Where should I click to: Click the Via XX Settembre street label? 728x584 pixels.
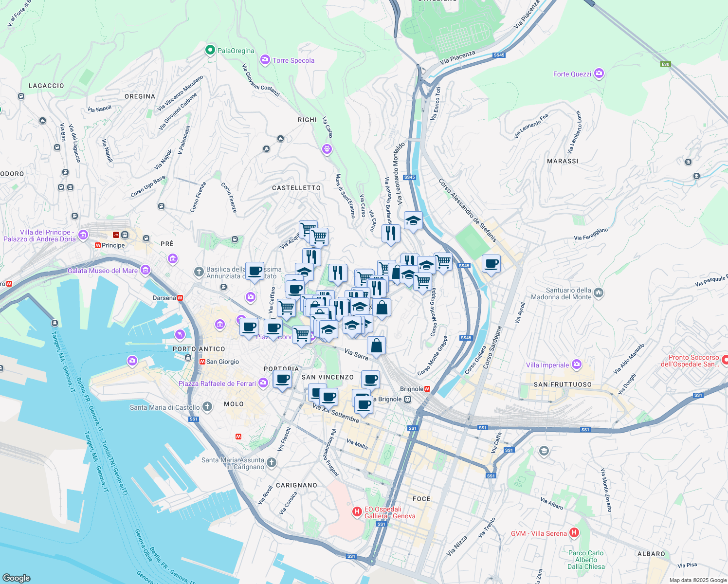336,413
